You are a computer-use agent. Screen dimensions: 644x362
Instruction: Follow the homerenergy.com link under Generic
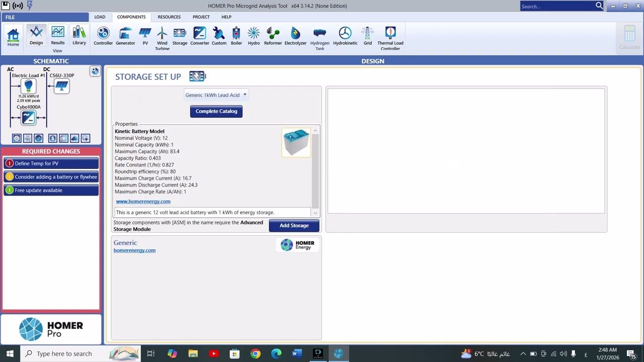[134, 250]
